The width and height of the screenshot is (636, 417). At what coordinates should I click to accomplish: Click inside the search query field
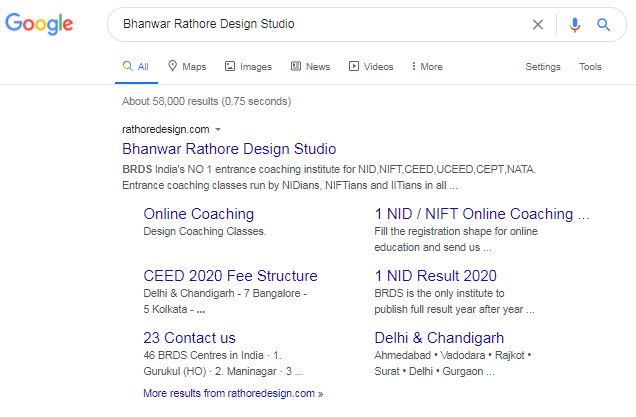pos(320,24)
